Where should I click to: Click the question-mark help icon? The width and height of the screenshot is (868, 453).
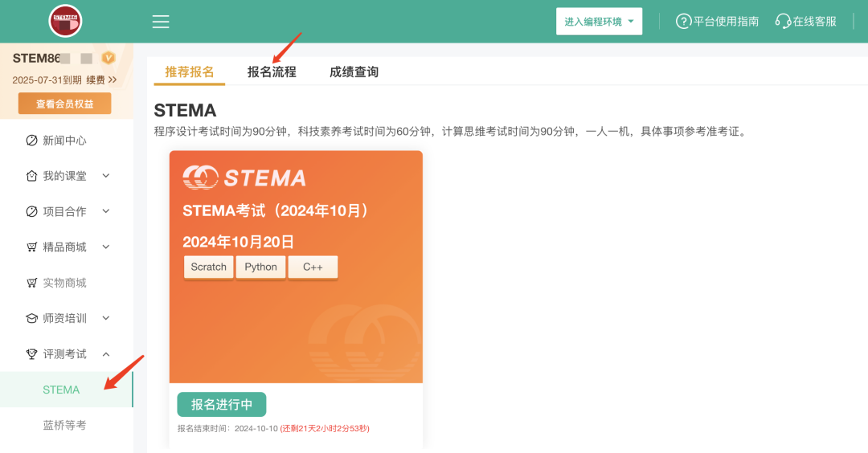point(683,22)
